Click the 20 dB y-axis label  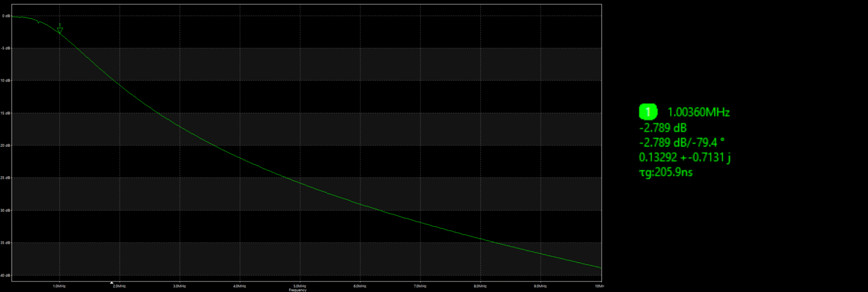5,145
